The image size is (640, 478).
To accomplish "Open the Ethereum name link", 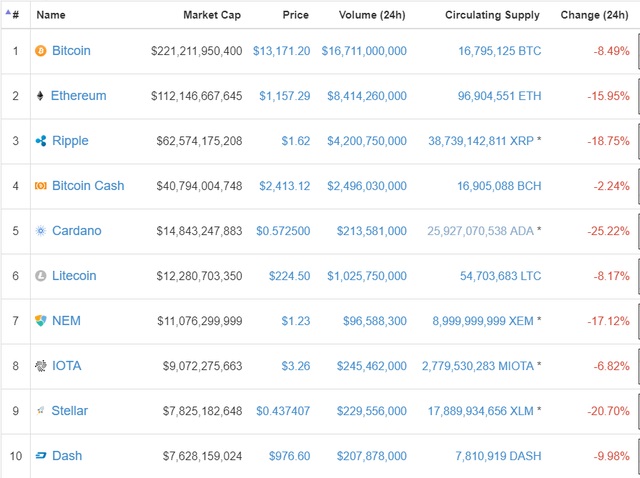I will pyautogui.click(x=78, y=96).
